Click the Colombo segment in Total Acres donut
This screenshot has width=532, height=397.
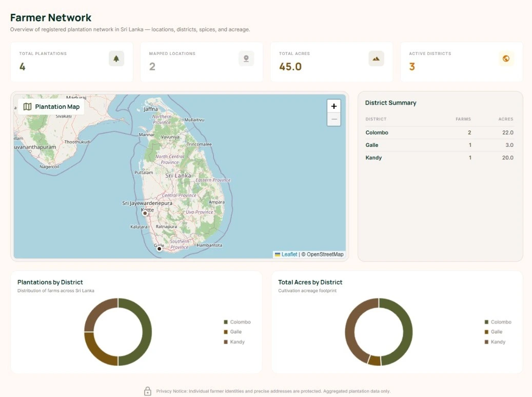click(x=408, y=332)
